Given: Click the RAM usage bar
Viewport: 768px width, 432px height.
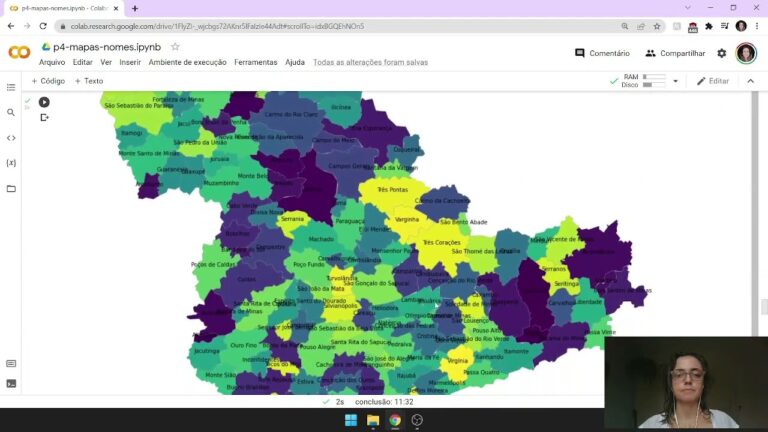Looking at the screenshot, I should pos(654,77).
